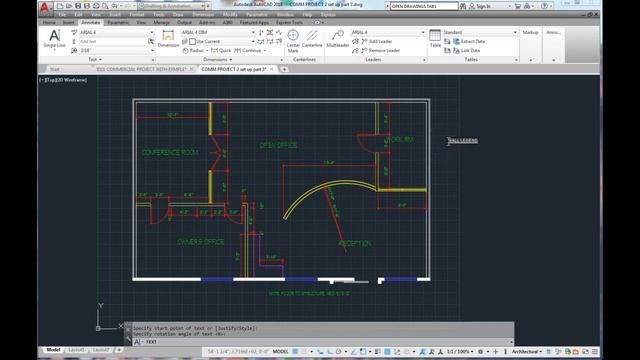Click the Save As quick-access icon

click(x=87, y=6)
